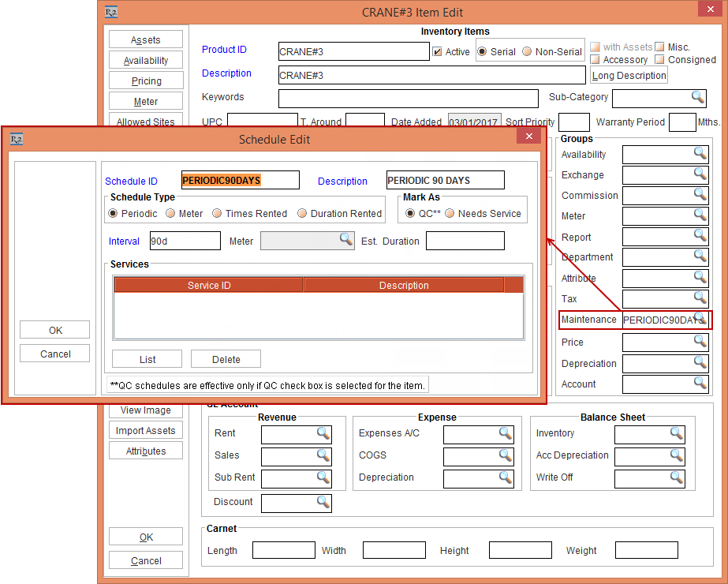Open the Depreciation group lookup icon

(700, 362)
